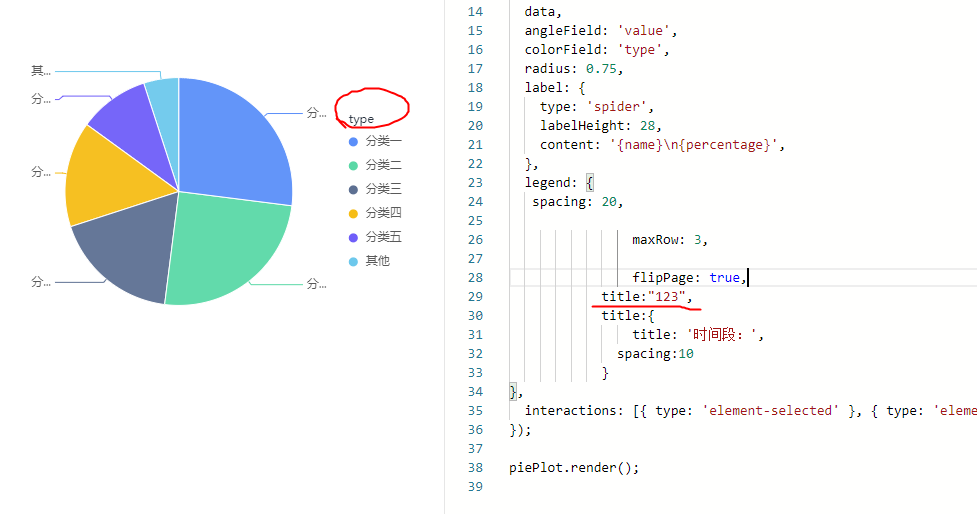Viewport: 977px width, 514px height.
Task: Click line number 37 in gutter
Action: pos(475,449)
